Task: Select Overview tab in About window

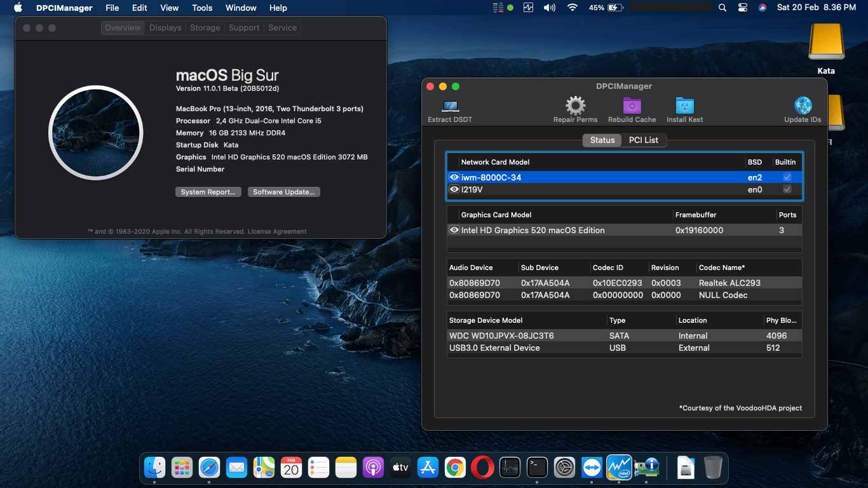Action: click(123, 28)
